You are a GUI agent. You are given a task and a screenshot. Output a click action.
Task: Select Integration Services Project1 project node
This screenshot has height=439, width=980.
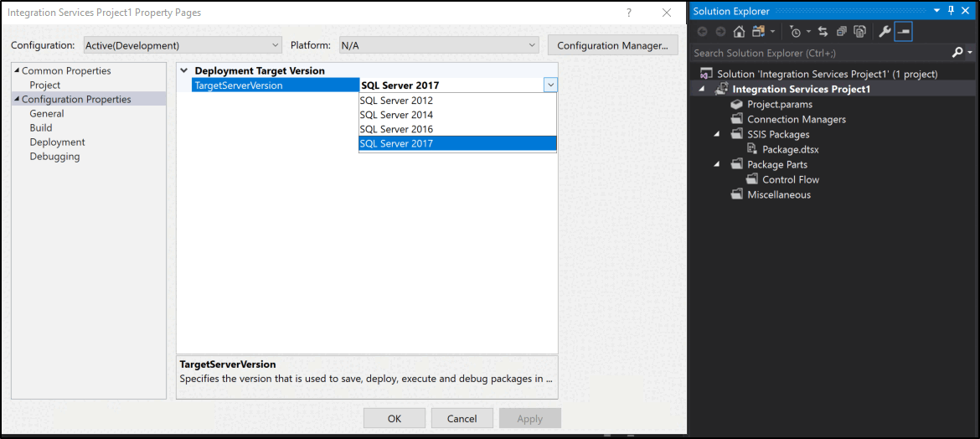click(802, 89)
